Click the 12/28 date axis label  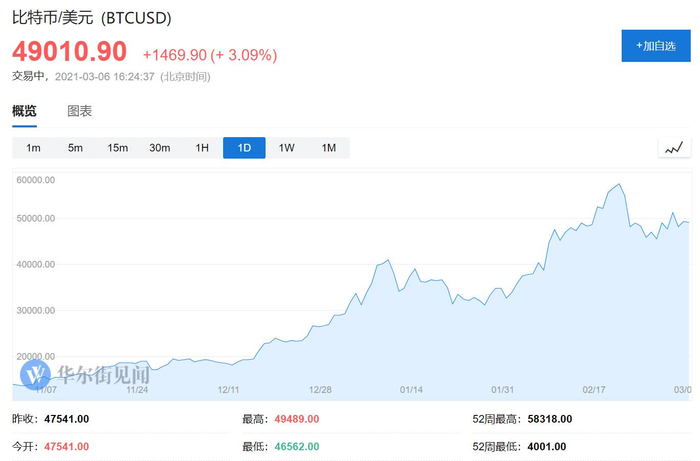point(321,390)
